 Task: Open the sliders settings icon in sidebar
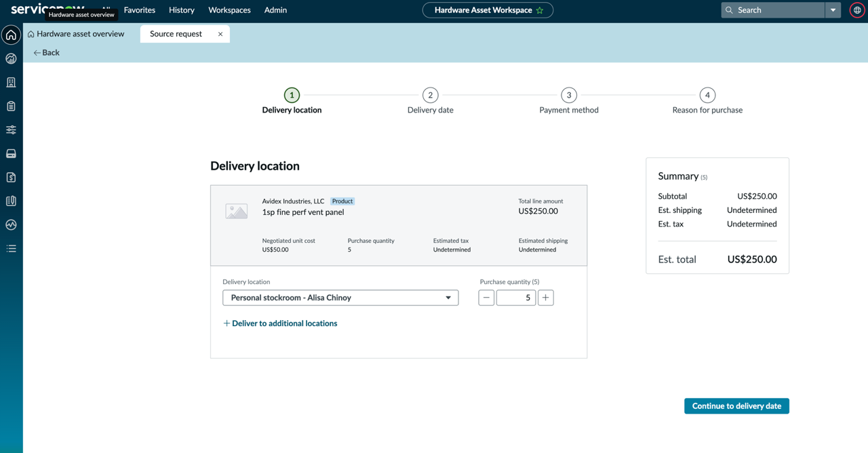click(x=11, y=130)
